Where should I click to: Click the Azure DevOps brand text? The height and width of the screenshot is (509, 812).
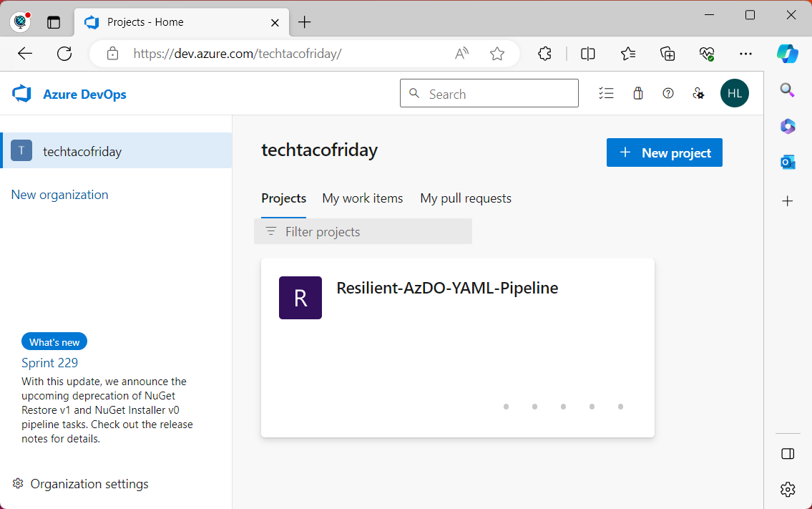click(x=85, y=94)
